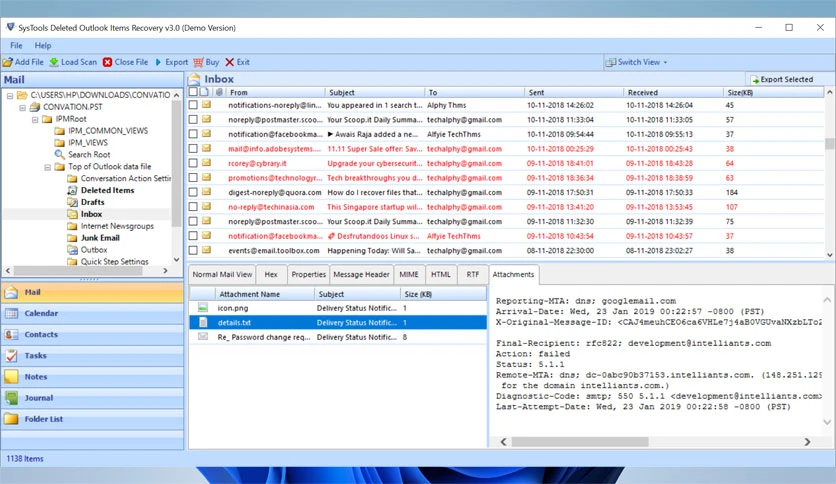
Task: Open the HTML tab
Action: pyautogui.click(x=440, y=275)
